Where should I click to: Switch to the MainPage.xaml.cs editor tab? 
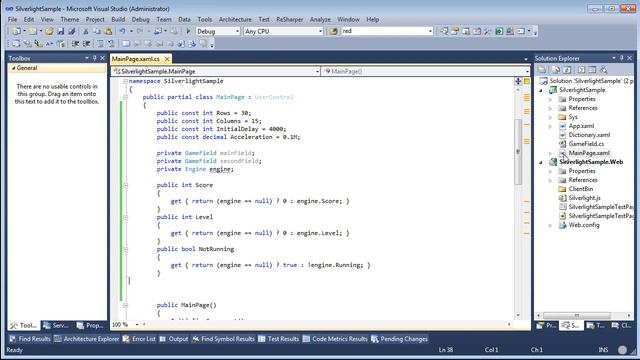click(136, 59)
